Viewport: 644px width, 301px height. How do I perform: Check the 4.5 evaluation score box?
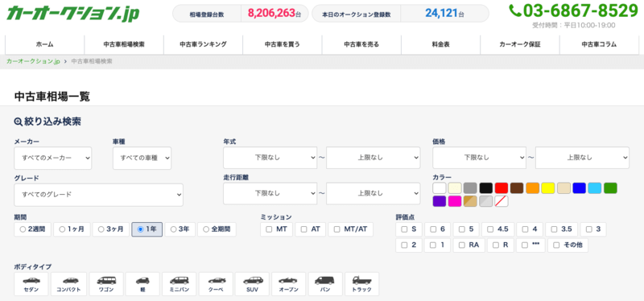(x=490, y=229)
